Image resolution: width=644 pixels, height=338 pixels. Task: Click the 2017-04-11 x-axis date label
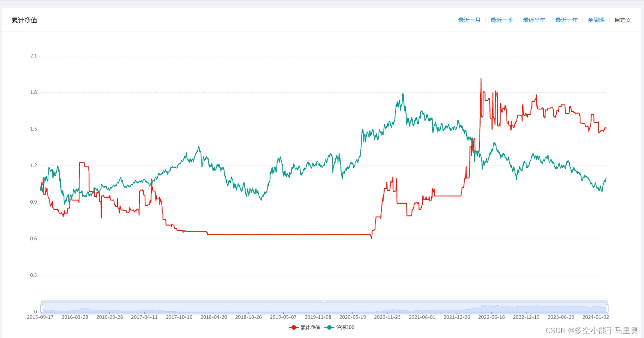click(x=144, y=317)
